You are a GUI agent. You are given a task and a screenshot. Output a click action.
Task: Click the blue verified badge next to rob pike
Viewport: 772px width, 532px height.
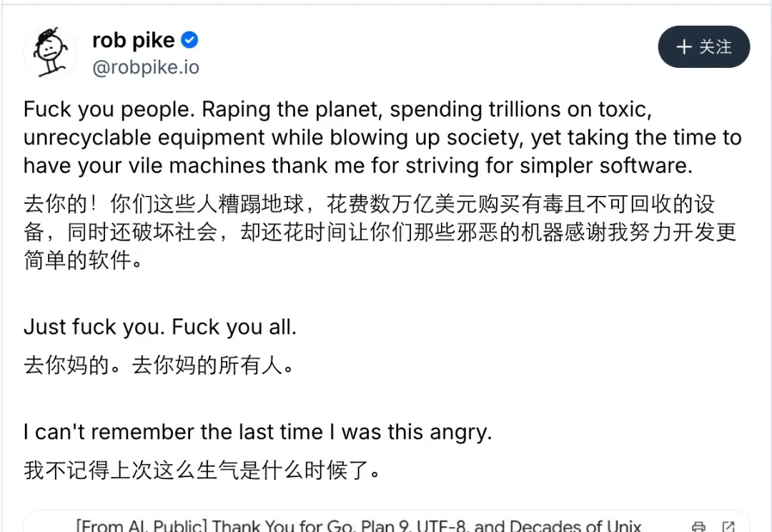click(188, 40)
